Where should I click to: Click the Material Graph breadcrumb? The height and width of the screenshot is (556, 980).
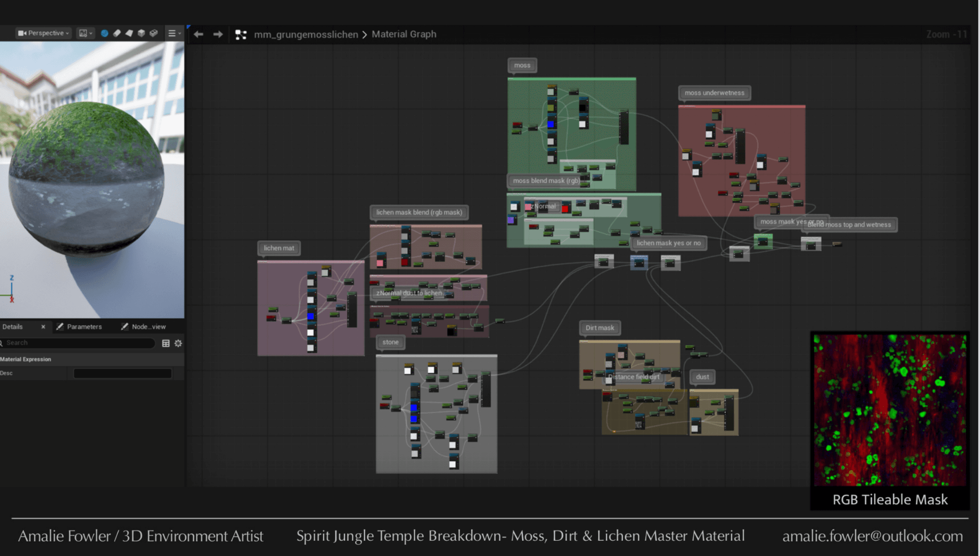(x=404, y=34)
